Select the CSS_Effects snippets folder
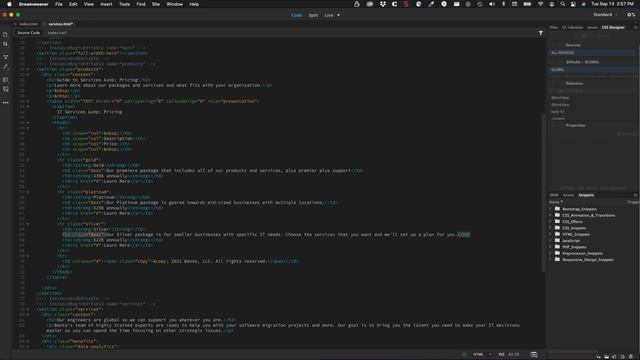Screen dimensions: 640x360 pos(572,222)
